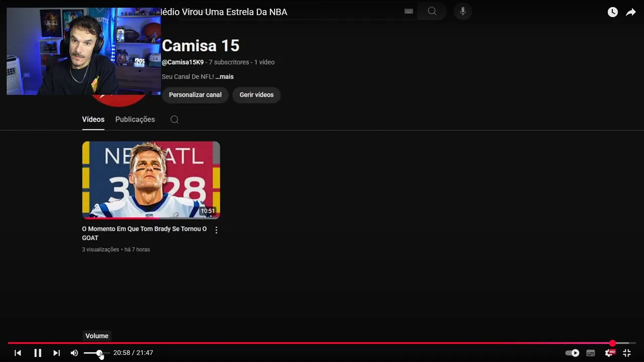Search the channel with magnifier icon
This screenshot has height=362, width=644.
175,120
